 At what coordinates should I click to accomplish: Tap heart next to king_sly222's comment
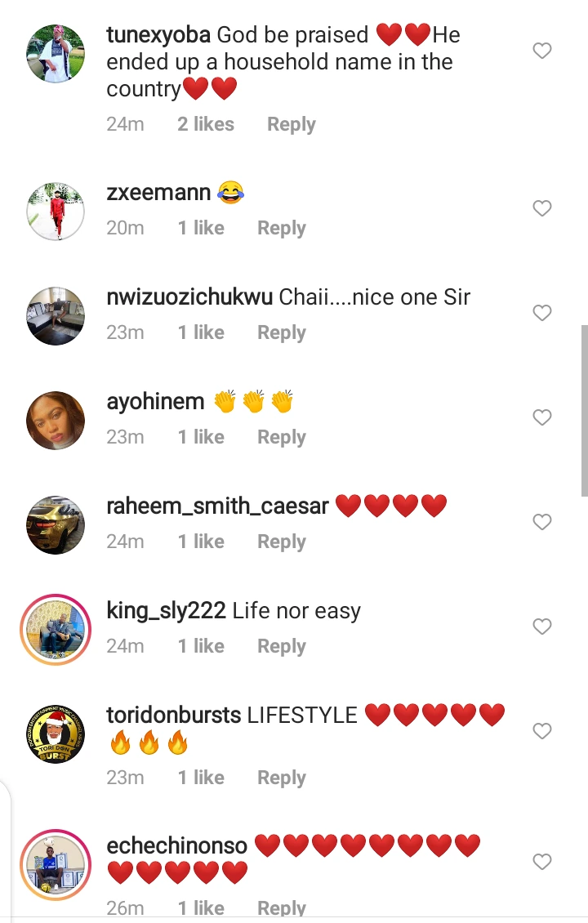coord(542,626)
